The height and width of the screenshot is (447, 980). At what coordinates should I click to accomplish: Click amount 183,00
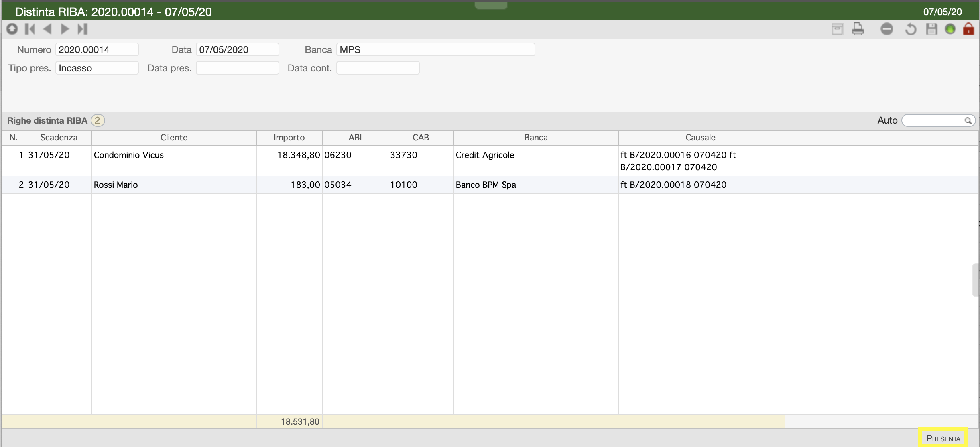coord(305,185)
